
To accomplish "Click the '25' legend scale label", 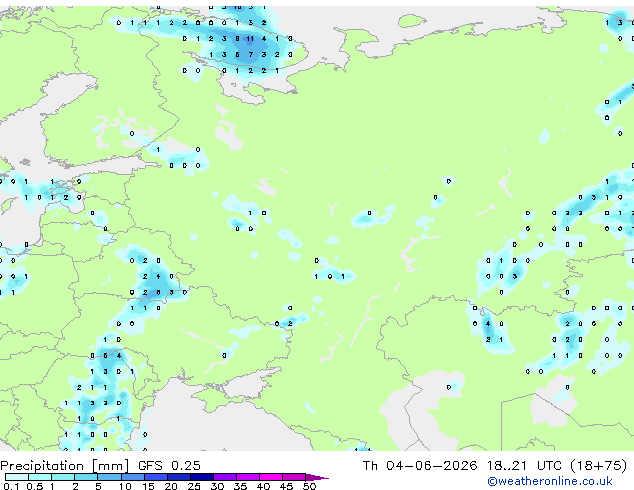I will tap(194, 486).
